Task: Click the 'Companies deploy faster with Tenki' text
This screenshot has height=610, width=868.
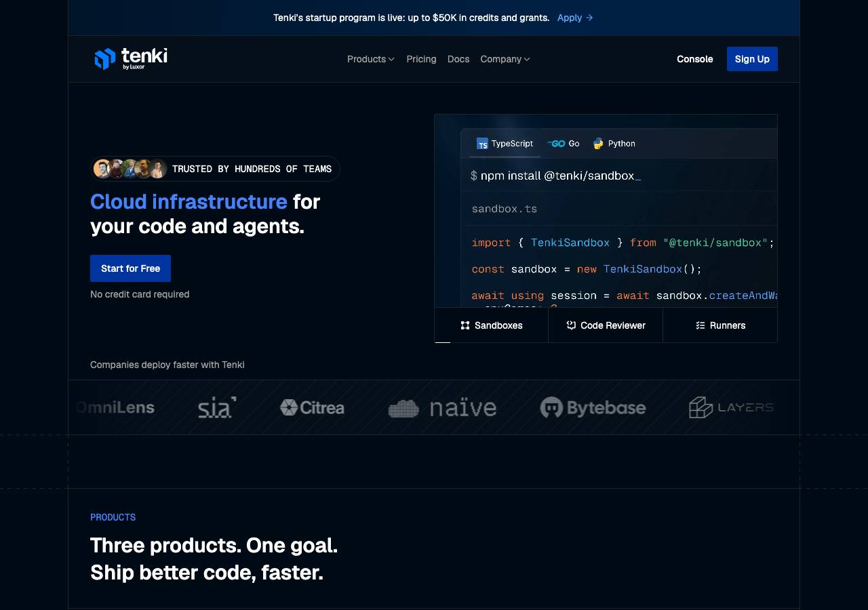Action: click(167, 365)
